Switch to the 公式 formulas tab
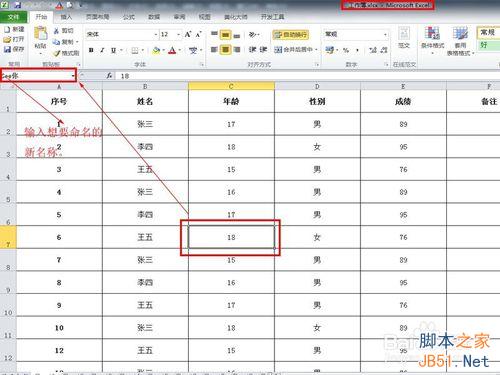The width and height of the screenshot is (500, 375). (x=129, y=17)
